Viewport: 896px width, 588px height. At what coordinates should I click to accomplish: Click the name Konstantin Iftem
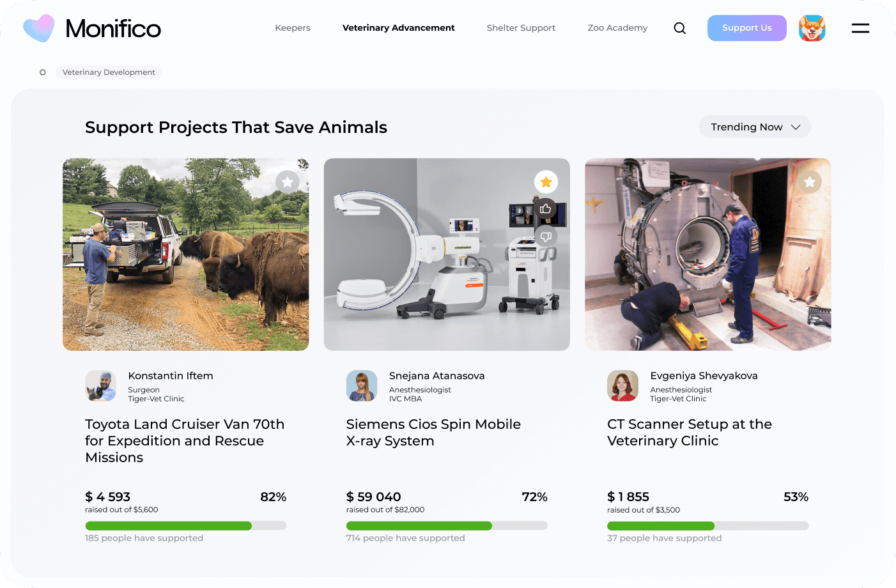coord(171,376)
